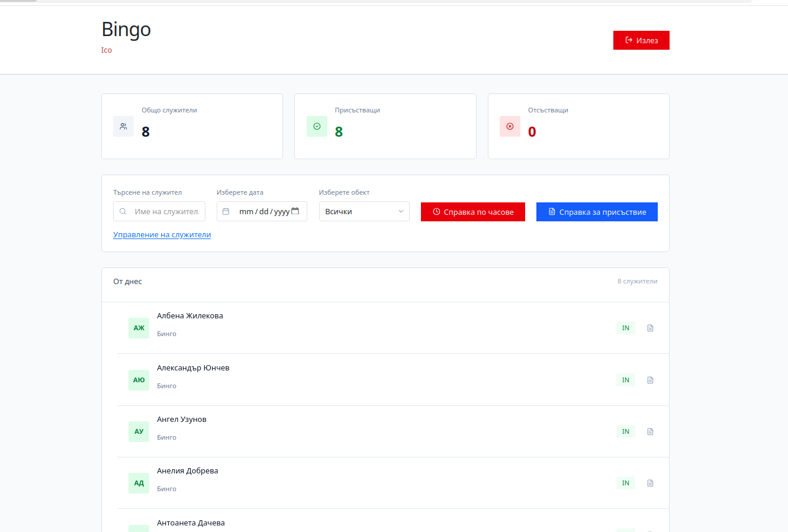
Task: Click the document icon in Справка за присъствие
Action: (552, 212)
